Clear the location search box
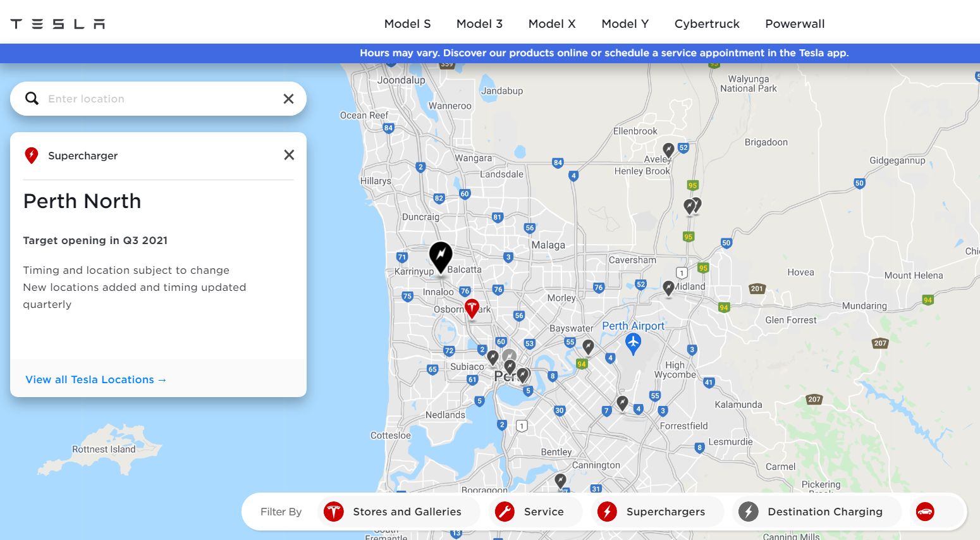 [288, 99]
